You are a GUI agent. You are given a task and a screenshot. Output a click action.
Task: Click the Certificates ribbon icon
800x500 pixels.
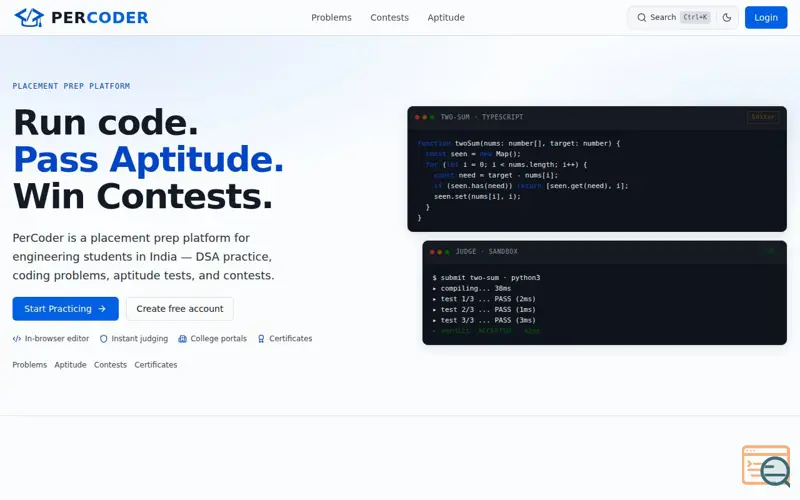coord(261,338)
